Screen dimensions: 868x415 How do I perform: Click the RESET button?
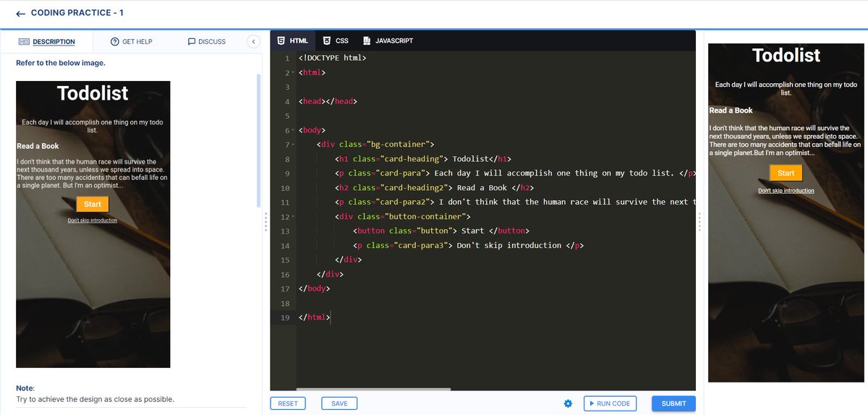288,403
